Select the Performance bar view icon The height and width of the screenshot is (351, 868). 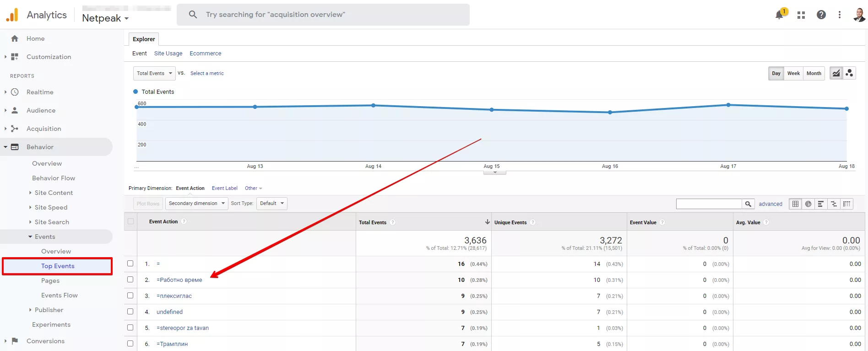tap(821, 204)
